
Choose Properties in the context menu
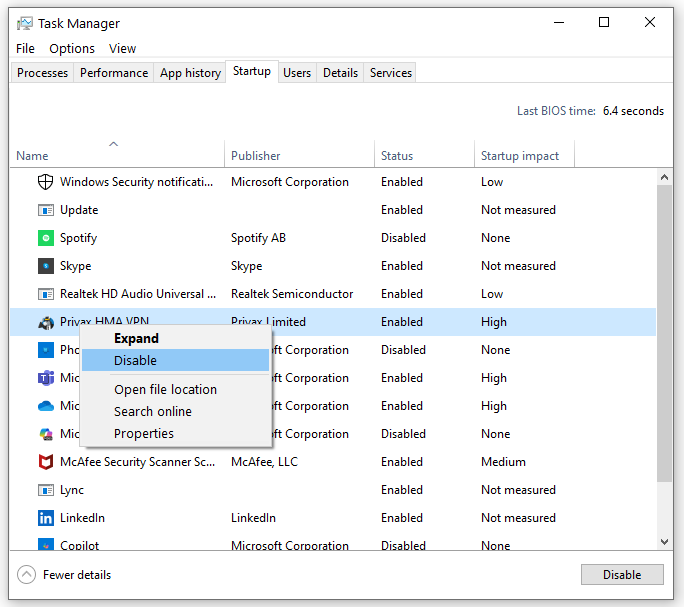175,434
